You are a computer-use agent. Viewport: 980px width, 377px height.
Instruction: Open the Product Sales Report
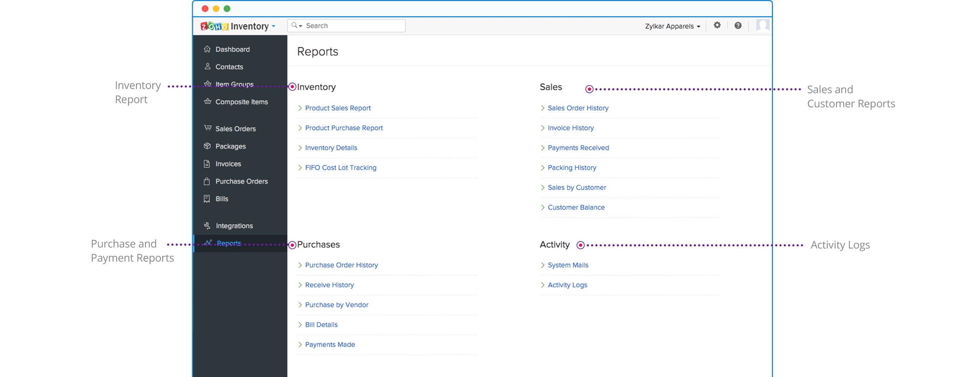pyautogui.click(x=338, y=108)
